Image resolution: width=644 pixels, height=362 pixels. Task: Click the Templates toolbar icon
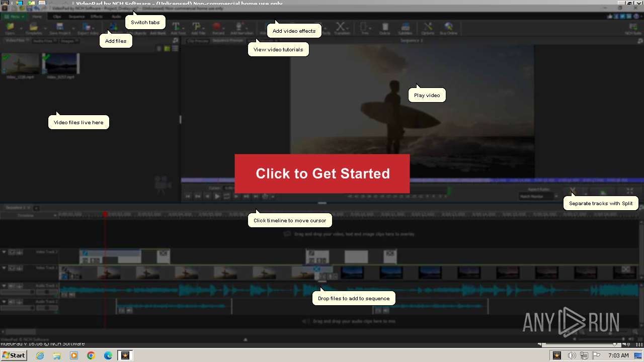point(34,29)
